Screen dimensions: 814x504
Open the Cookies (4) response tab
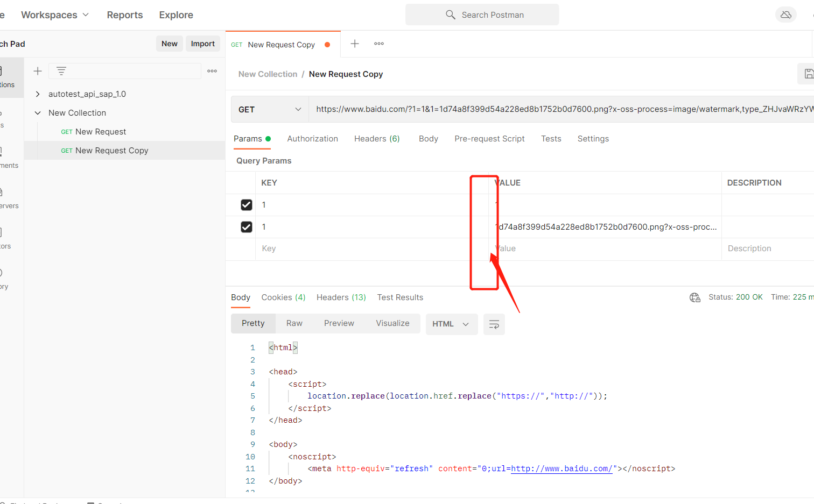click(284, 297)
